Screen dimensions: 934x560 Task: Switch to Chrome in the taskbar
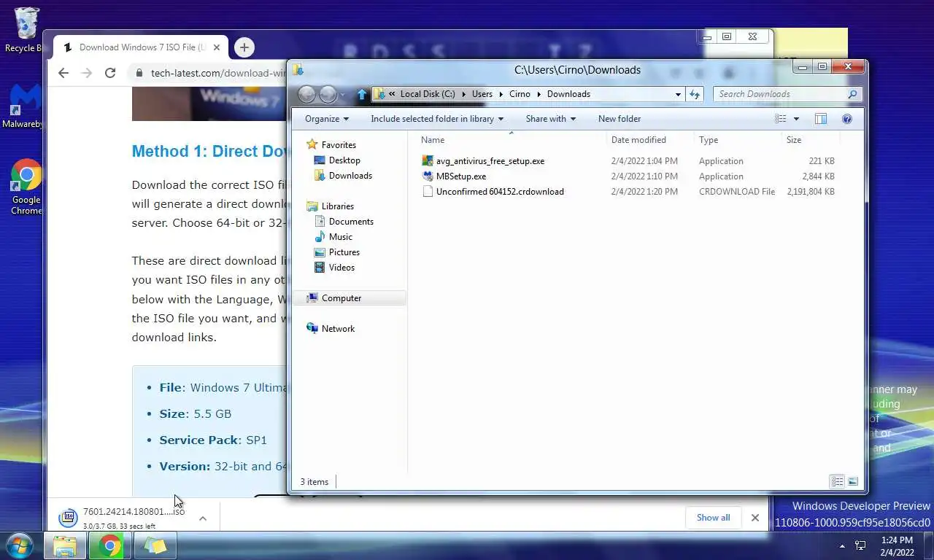tap(110, 545)
